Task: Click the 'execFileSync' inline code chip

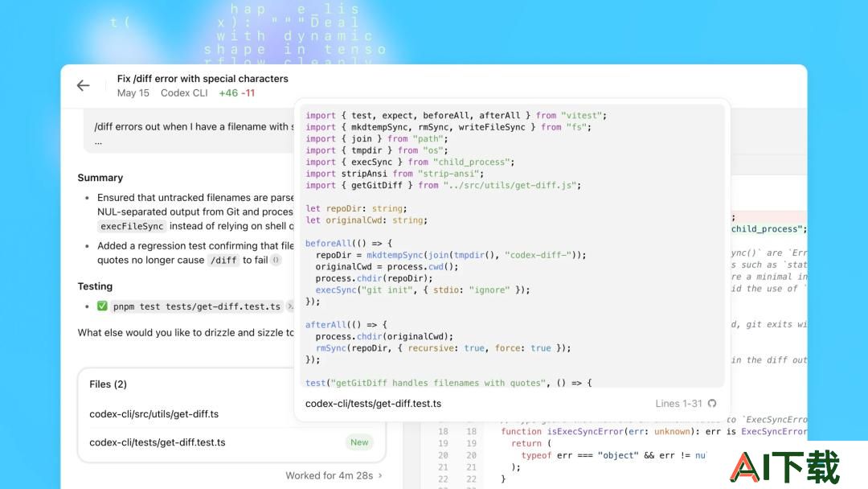Action: coord(132,226)
